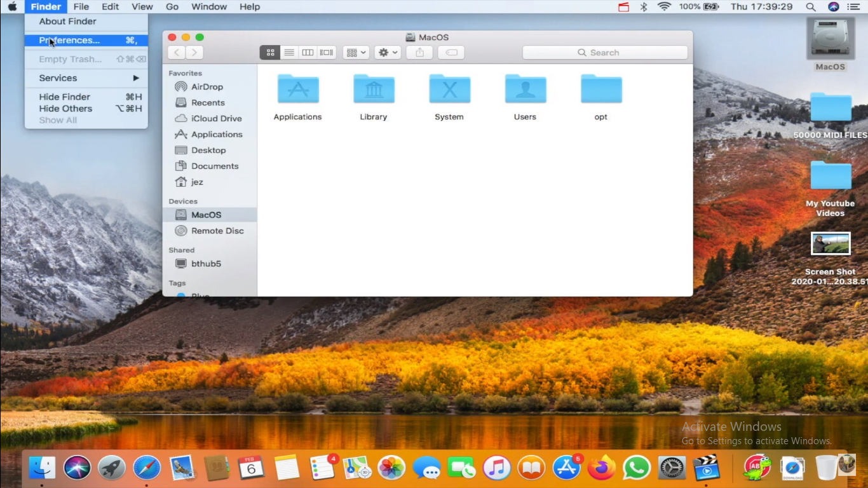
Task: Open the Action gear dropdown
Action: point(388,53)
